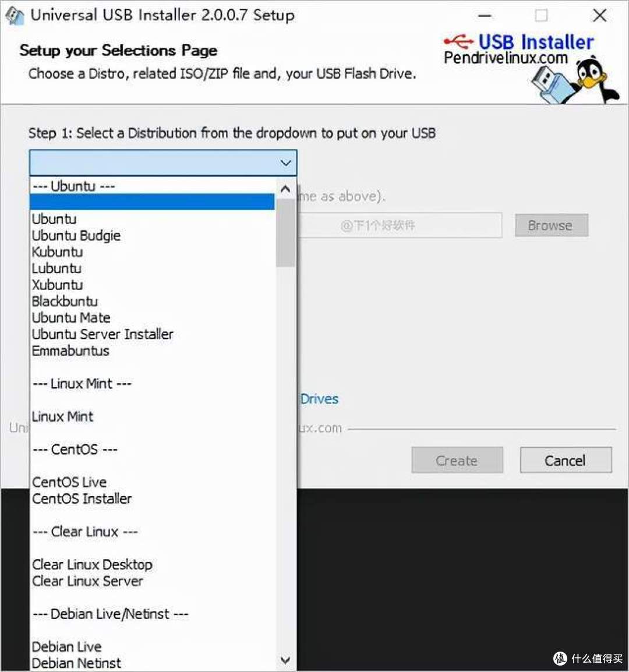Select Ubuntu from the distribution list

tap(152, 219)
